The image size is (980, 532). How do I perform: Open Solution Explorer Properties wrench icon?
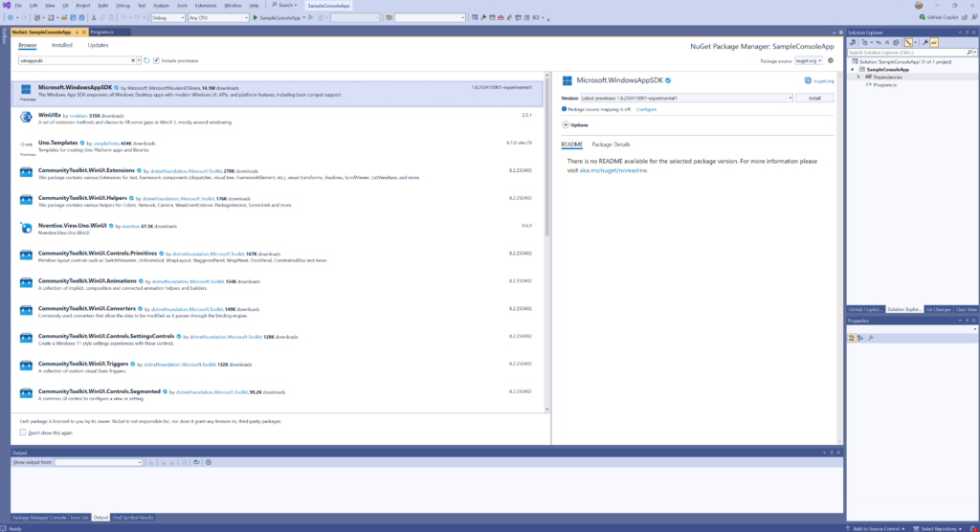925,42
